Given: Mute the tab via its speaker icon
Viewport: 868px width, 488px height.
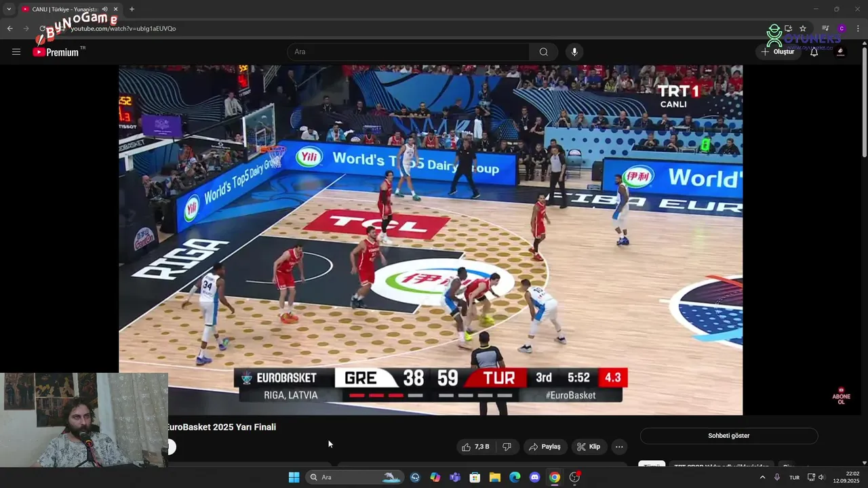Looking at the screenshot, I should 104,9.
